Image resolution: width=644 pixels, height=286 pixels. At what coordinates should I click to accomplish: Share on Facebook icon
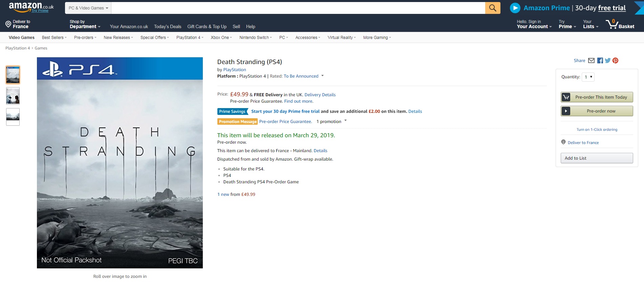click(600, 61)
